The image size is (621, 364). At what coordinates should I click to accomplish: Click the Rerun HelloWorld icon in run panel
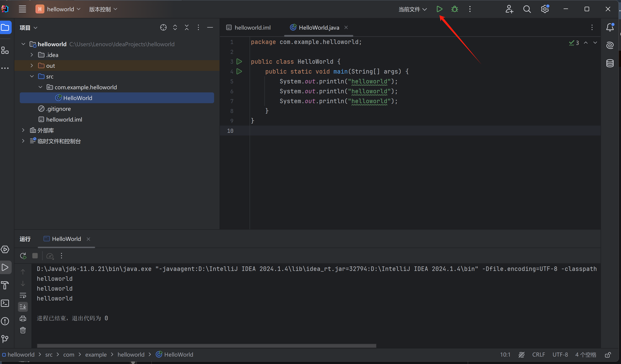click(x=23, y=256)
